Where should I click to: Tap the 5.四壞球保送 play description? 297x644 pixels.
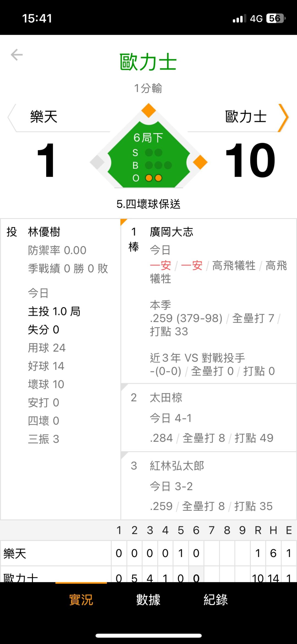click(x=148, y=204)
